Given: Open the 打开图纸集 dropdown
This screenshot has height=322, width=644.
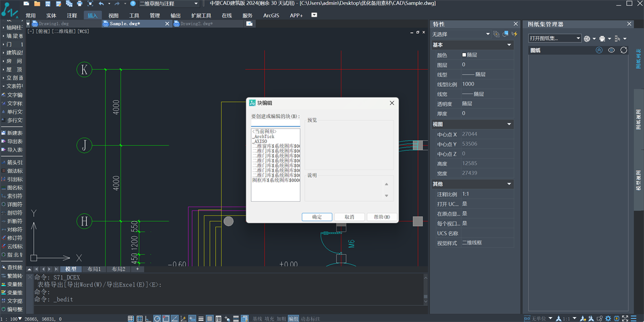Looking at the screenshot, I should [x=555, y=39].
